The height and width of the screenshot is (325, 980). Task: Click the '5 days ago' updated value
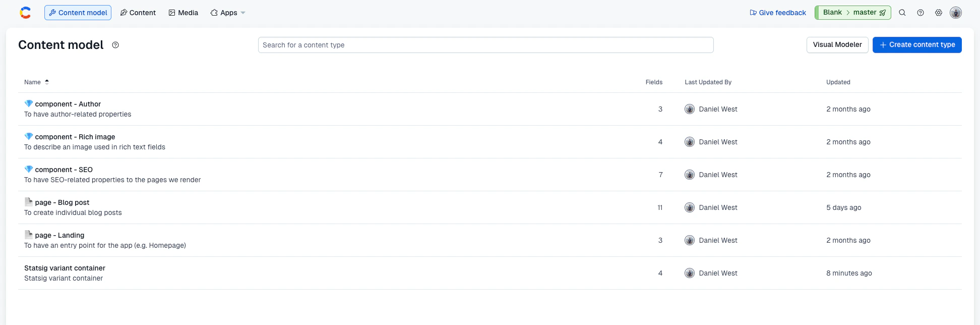click(843, 207)
